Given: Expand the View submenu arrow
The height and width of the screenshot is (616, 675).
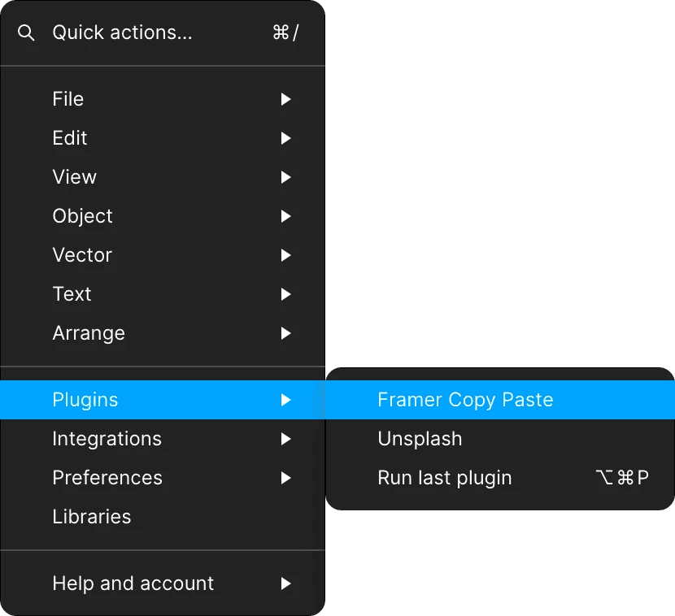Looking at the screenshot, I should pos(285,177).
